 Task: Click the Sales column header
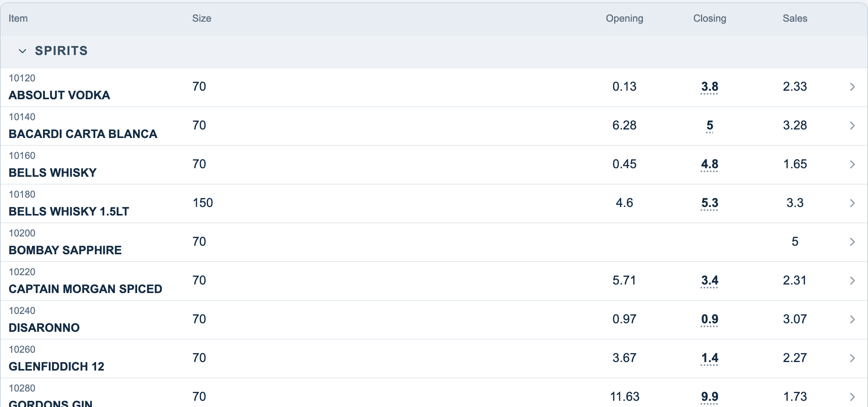[795, 18]
